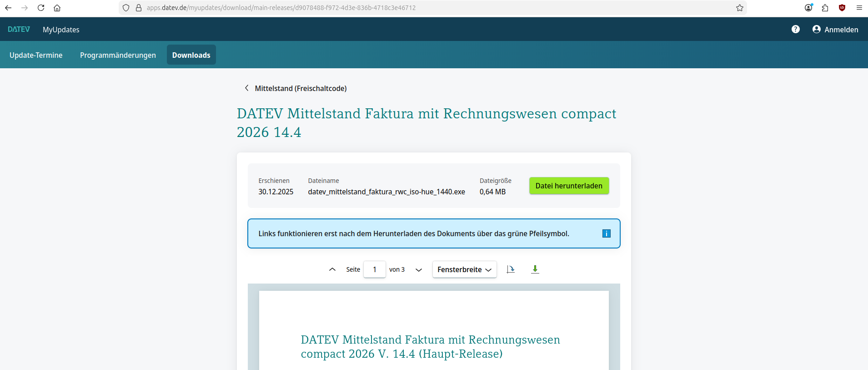Click the 'von 3' page count text
The height and width of the screenshot is (370, 868).
[397, 269]
